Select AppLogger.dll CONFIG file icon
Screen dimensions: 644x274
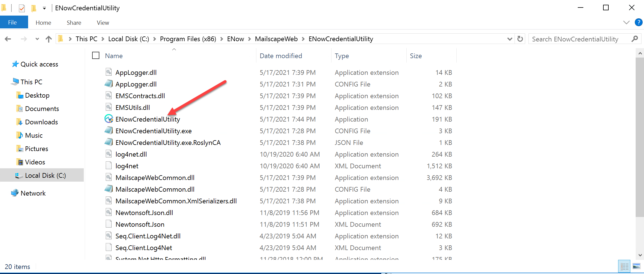coord(109,84)
